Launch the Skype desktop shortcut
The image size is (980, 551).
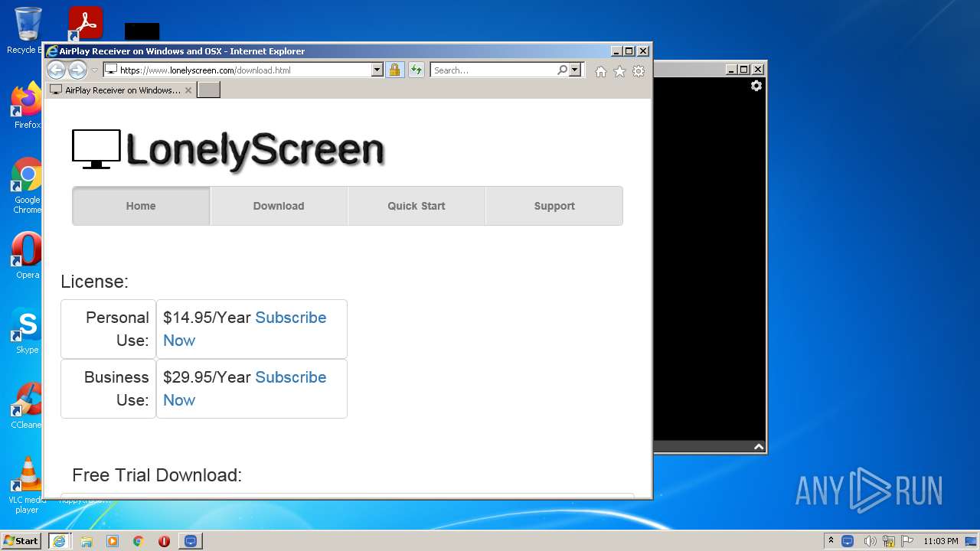pyautogui.click(x=28, y=331)
